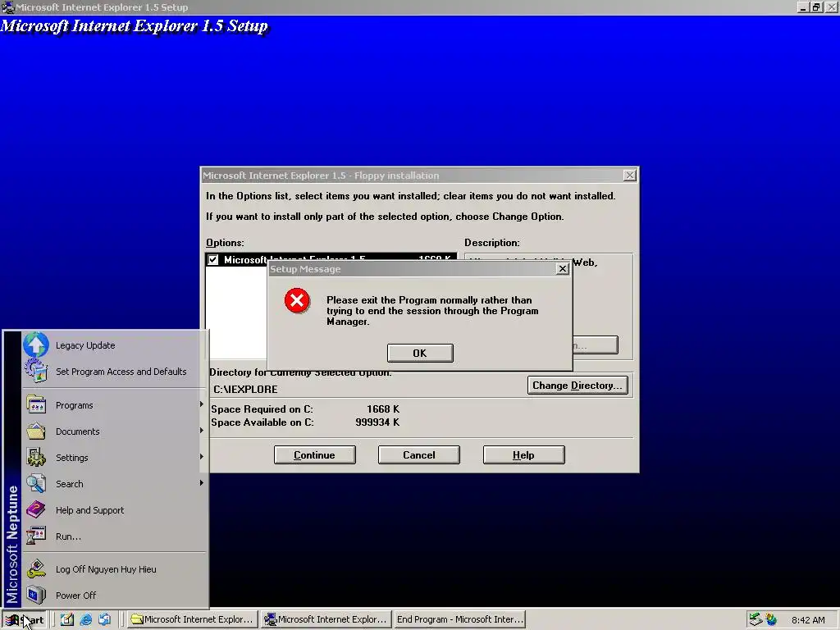Launch Outlook Express from quick launch
The height and width of the screenshot is (630, 840).
coord(104,619)
